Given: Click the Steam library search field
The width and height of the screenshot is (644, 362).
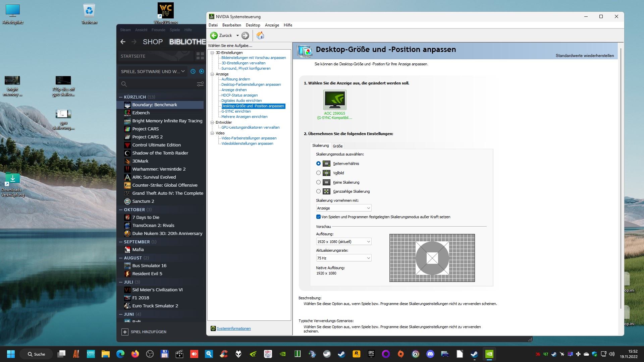Looking at the screenshot, I should (158, 84).
